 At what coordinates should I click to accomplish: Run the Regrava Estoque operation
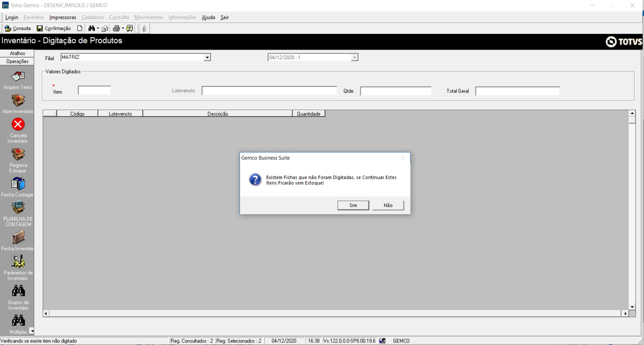coord(18,154)
